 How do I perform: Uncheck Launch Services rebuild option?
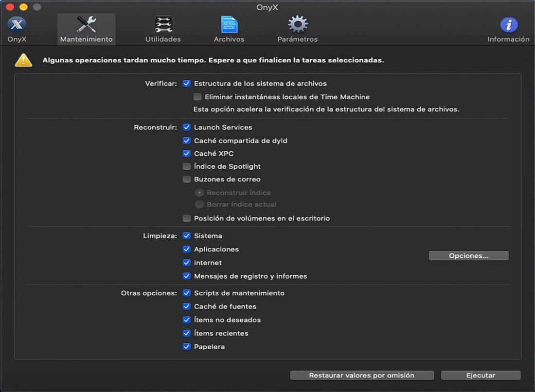187,127
